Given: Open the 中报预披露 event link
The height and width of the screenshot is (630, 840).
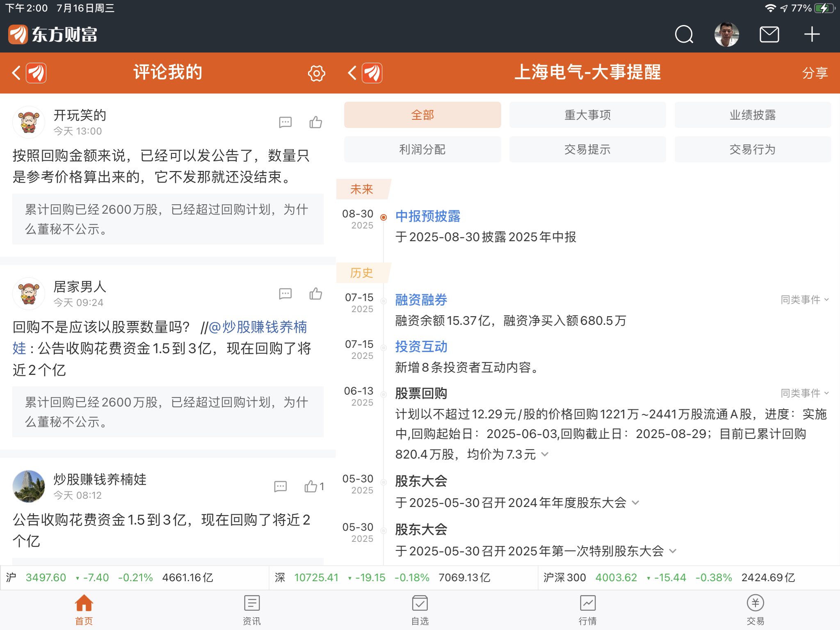Looking at the screenshot, I should (x=428, y=216).
